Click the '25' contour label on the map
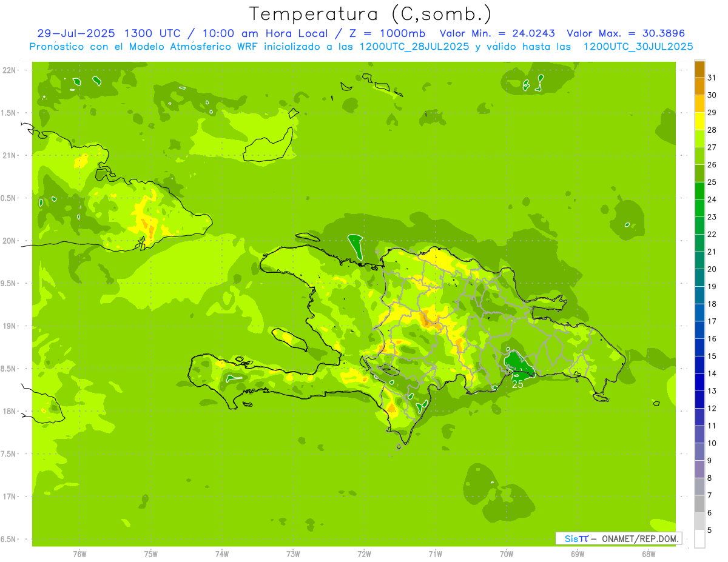Viewport: 728px width, 562px height. (517, 384)
